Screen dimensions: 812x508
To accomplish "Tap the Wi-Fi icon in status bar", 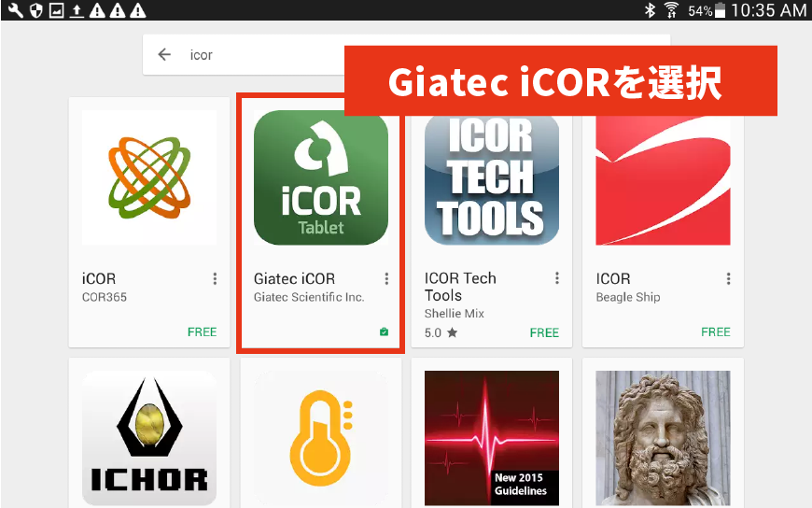I will 671,10.
